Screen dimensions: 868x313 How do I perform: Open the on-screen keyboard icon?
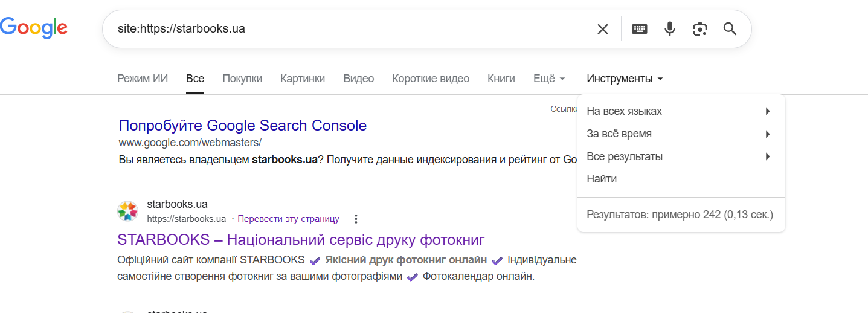(x=640, y=29)
